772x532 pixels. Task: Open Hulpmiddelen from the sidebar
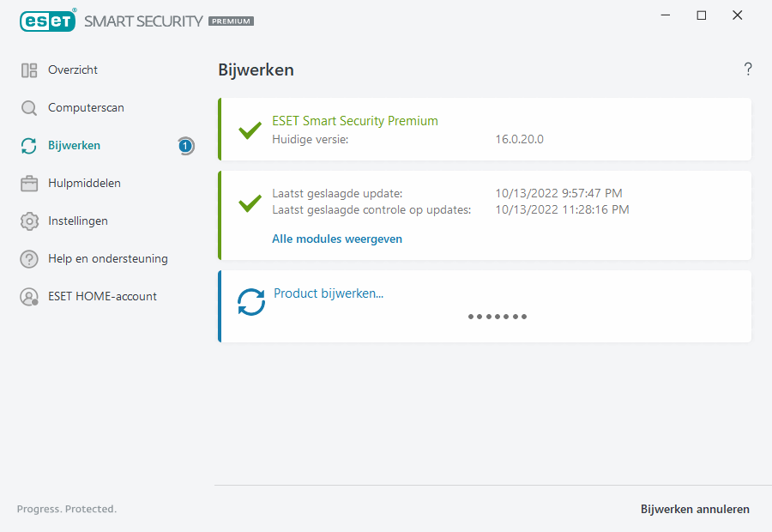(x=84, y=184)
